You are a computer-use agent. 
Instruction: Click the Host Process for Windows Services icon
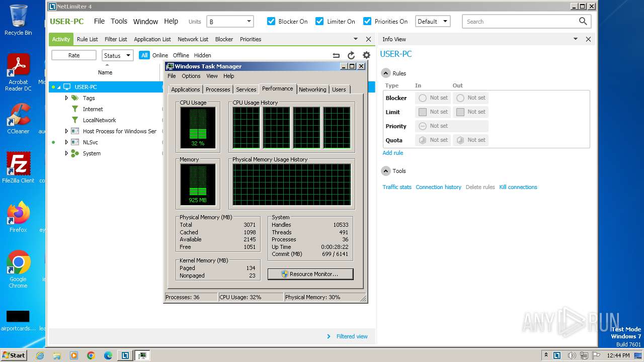click(x=75, y=131)
